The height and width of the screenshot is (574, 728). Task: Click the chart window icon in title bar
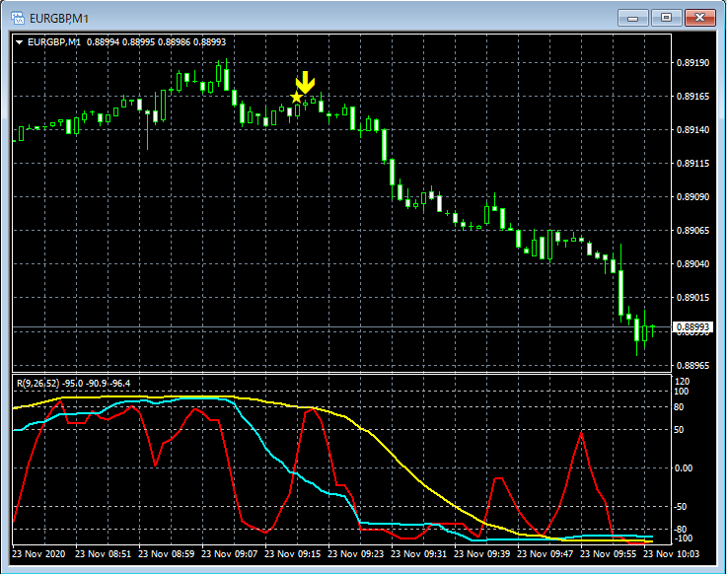[17, 17]
